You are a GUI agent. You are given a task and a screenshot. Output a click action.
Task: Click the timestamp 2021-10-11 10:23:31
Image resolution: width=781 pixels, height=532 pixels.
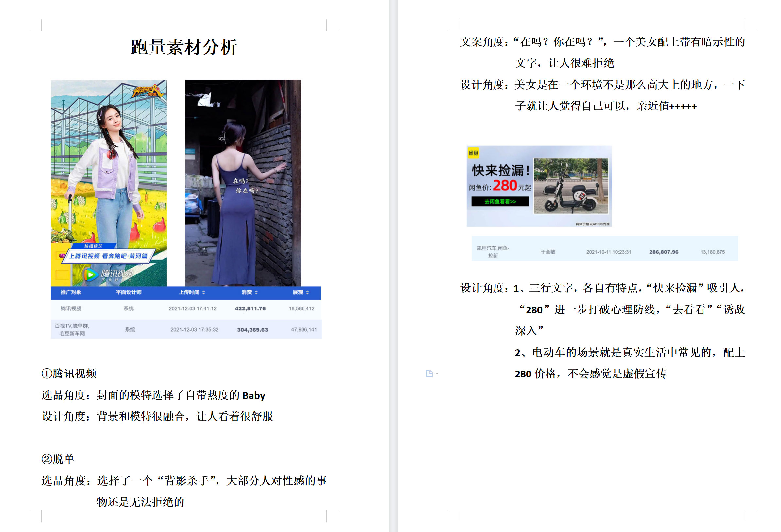(x=609, y=252)
